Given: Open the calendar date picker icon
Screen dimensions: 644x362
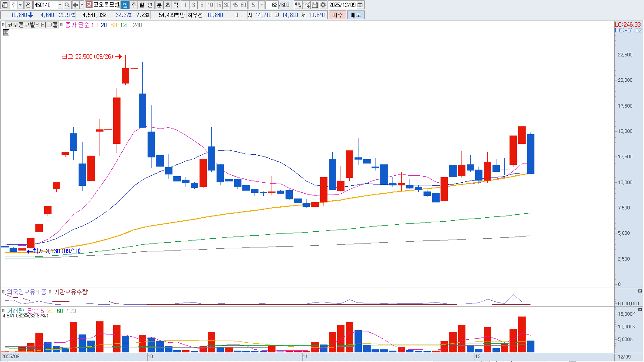Looking at the screenshot, I should 360,5.
